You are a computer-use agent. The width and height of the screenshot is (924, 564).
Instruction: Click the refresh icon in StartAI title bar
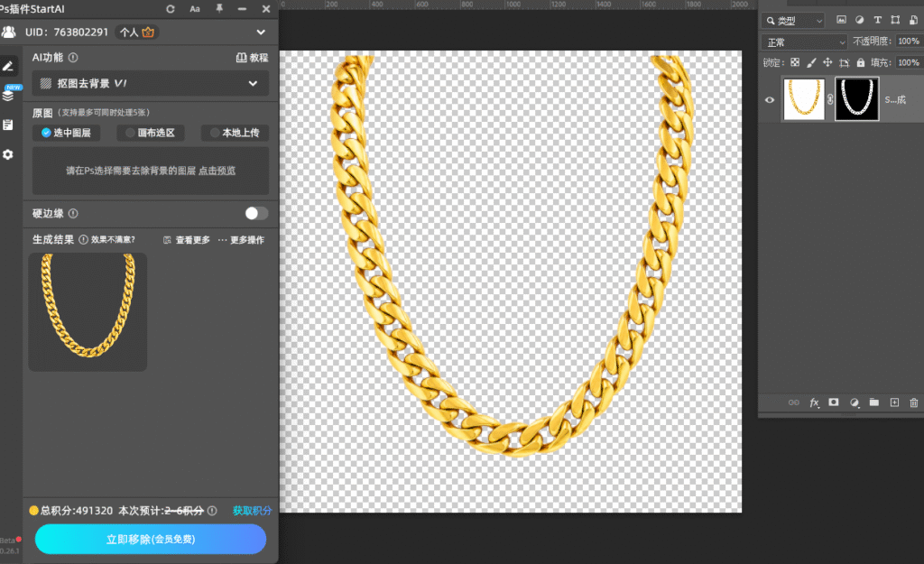coord(171,9)
